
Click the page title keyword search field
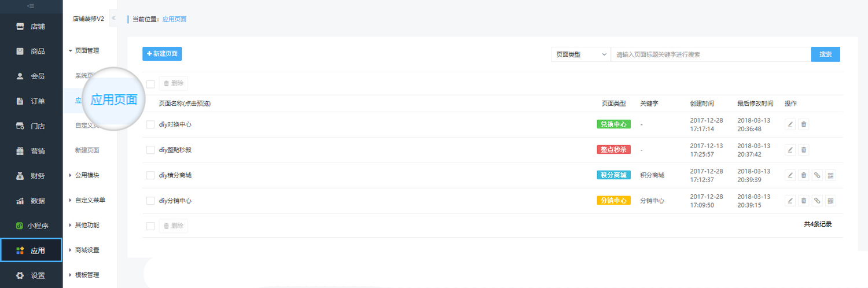(x=711, y=54)
